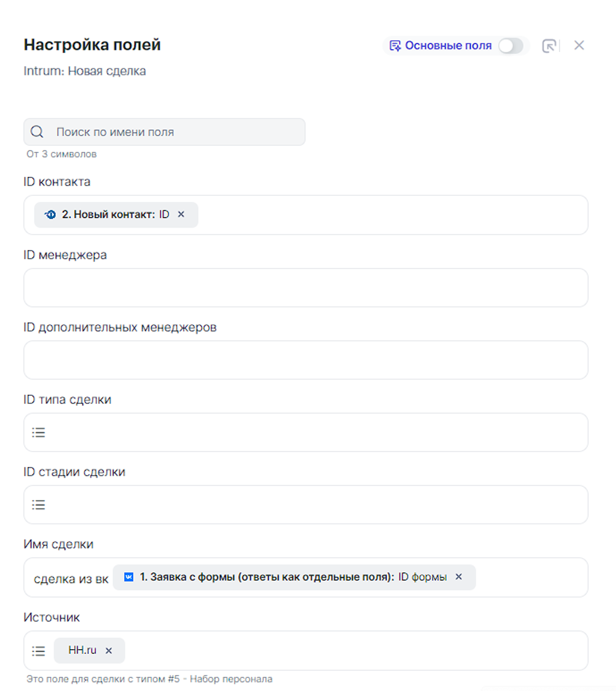Click the Основные поля label

point(448,46)
